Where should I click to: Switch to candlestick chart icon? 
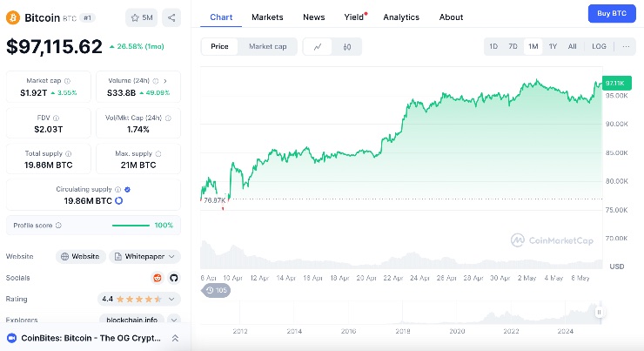[346, 46]
